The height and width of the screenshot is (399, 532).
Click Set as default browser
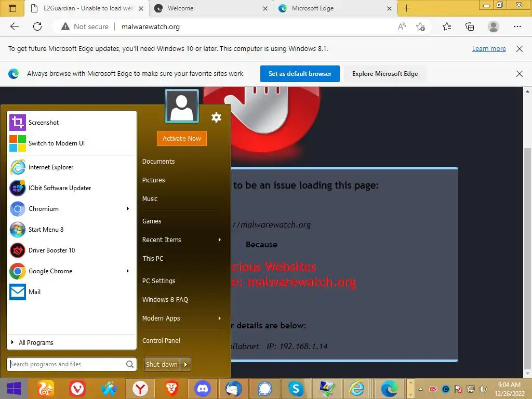tap(300, 74)
